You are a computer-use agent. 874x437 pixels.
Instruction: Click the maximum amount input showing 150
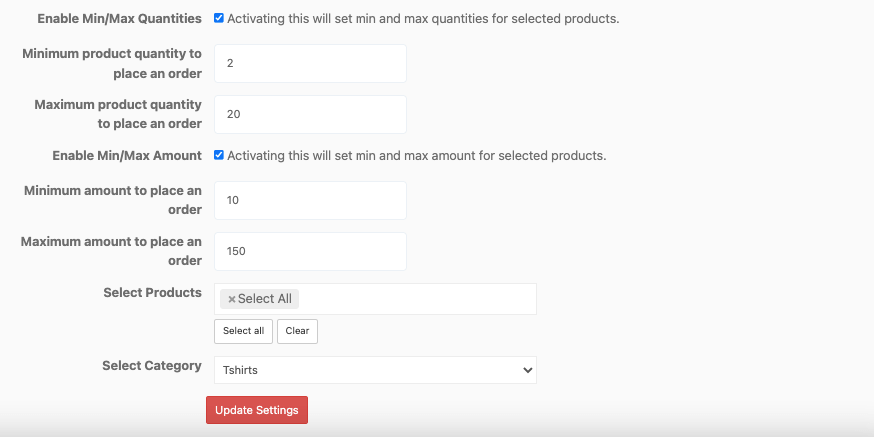tap(310, 251)
